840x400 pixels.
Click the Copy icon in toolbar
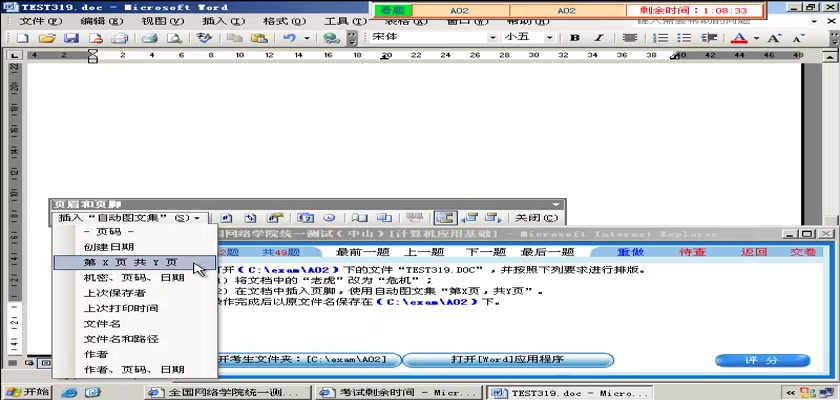click(x=234, y=38)
